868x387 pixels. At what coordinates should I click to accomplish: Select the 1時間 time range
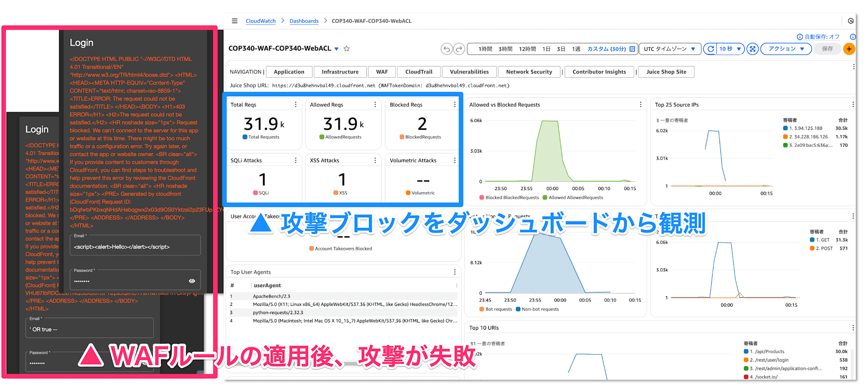coord(485,49)
